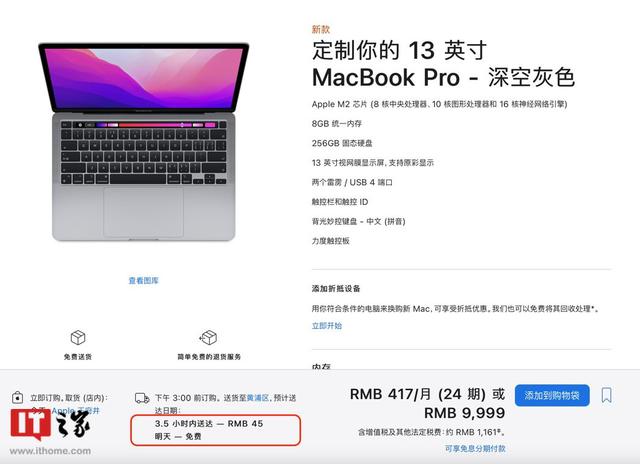Click the free shipping box icon
This screenshot has width=640, height=464.
[x=78, y=337]
